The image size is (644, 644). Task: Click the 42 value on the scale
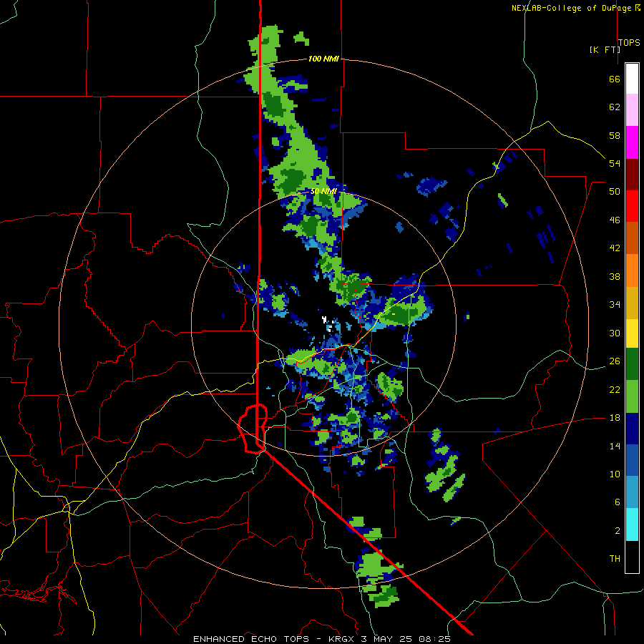tap(615, 248)
